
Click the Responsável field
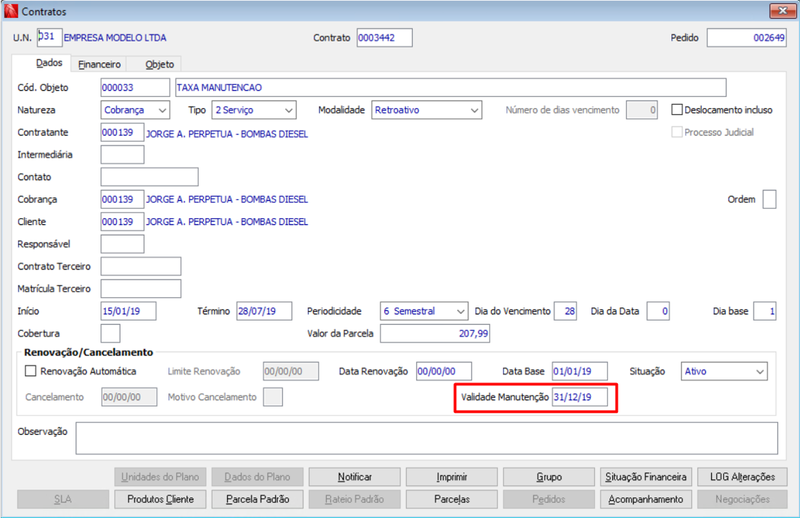click(122, 244)
